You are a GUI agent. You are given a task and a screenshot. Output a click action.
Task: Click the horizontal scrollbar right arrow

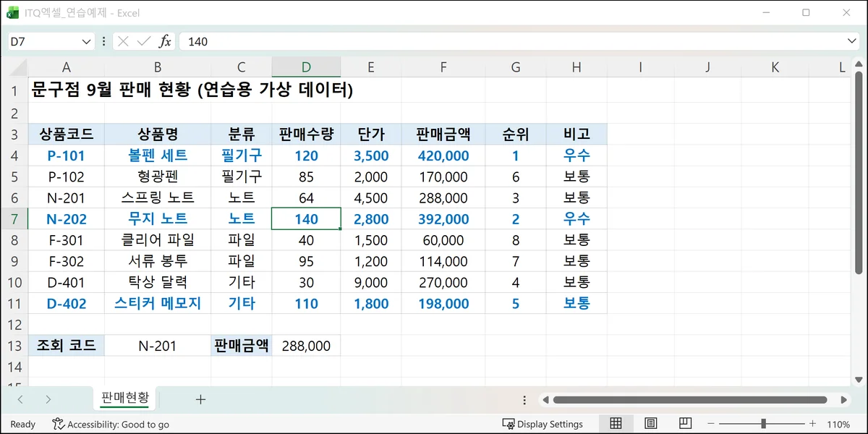click(843, 399)
